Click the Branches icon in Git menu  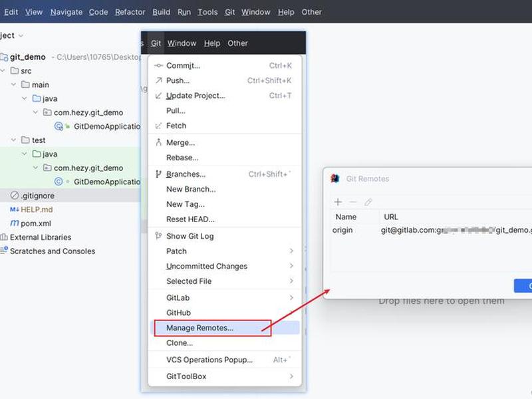158,174
